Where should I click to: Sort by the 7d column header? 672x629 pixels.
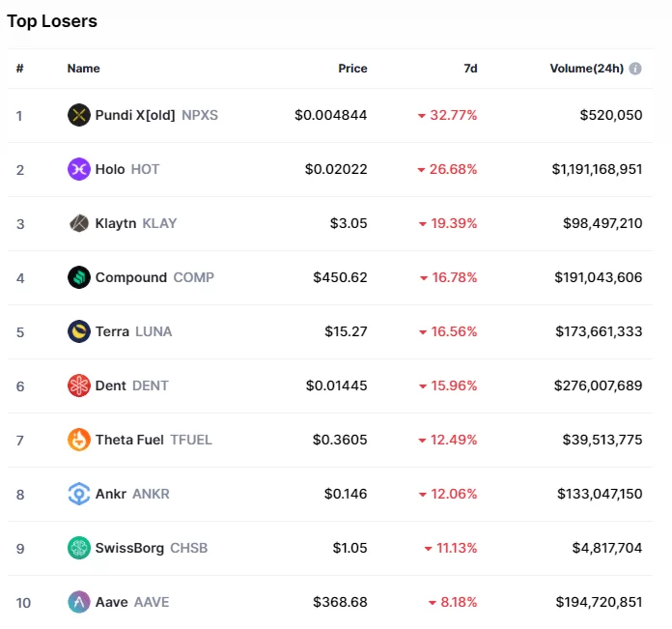pos(470,69)
